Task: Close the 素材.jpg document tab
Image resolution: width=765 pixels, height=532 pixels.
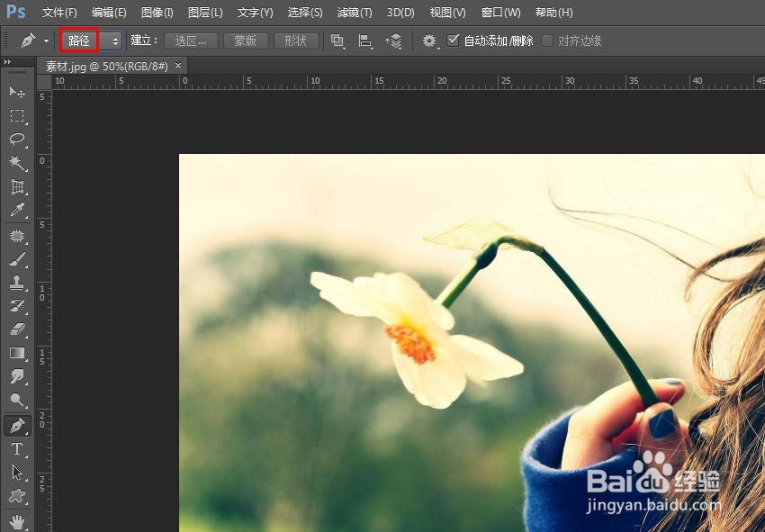Action: (x=178, y=65)
